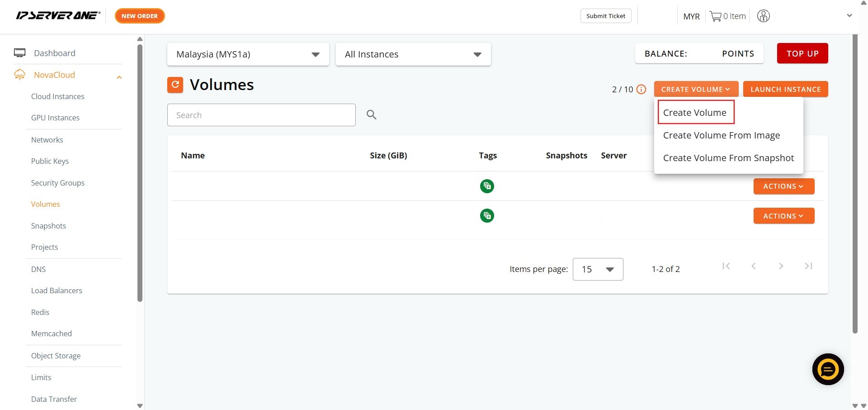The width and height of the screenshot is (868, 410).
Task: Go to the last page icon
Action: 808,266
